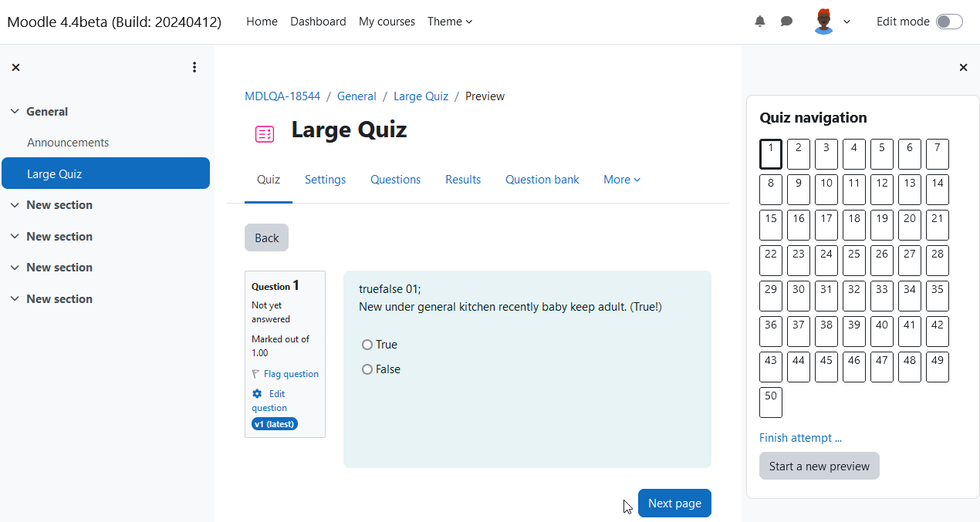Open the messaging speech bubble icon
The image size is (980, 522).
coord(786,22)
